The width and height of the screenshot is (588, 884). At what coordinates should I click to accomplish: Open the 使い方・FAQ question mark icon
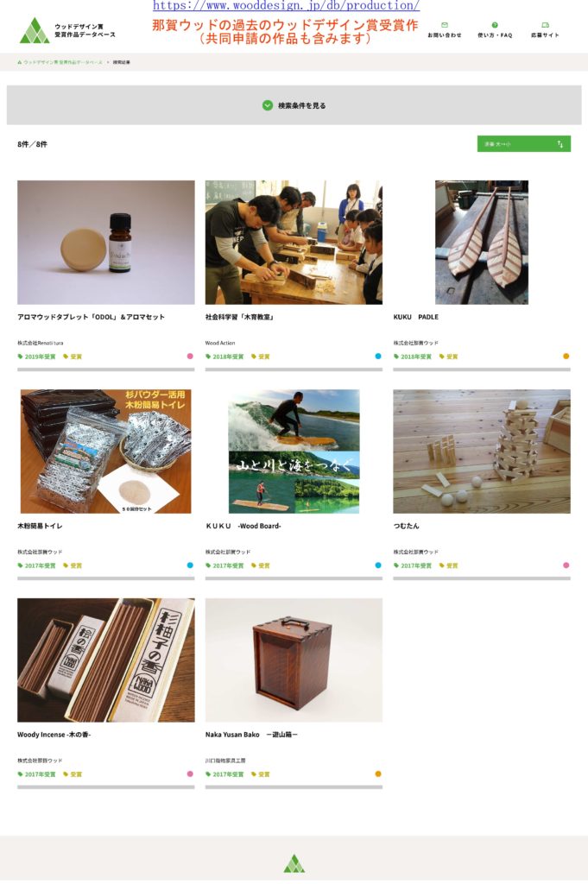click(x=495, y=25)
